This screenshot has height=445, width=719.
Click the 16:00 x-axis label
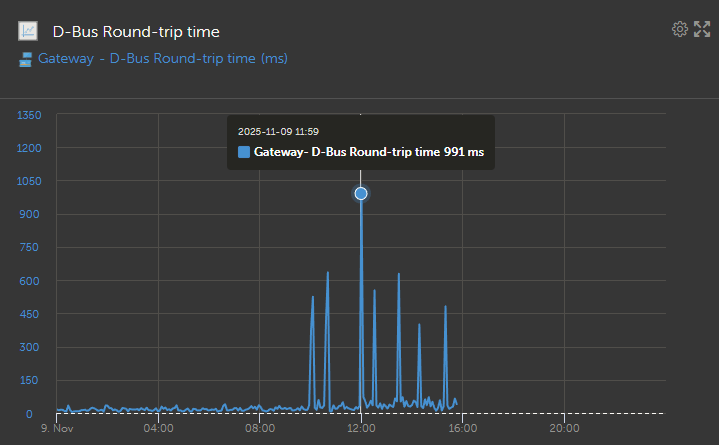(462, 429)
